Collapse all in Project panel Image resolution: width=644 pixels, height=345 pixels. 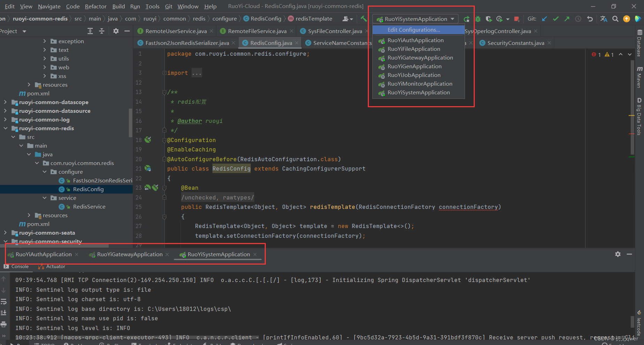102,31
